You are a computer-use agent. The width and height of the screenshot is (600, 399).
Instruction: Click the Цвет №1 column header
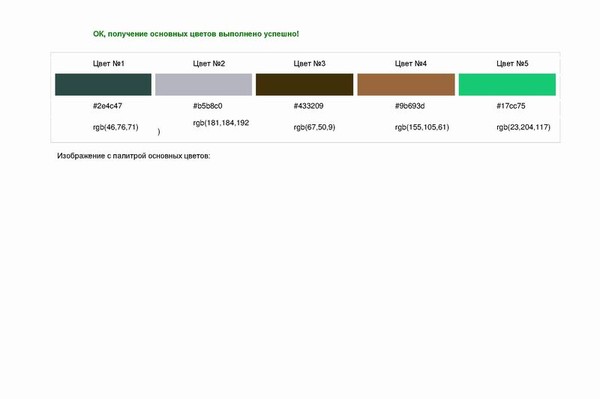point(109,64)
